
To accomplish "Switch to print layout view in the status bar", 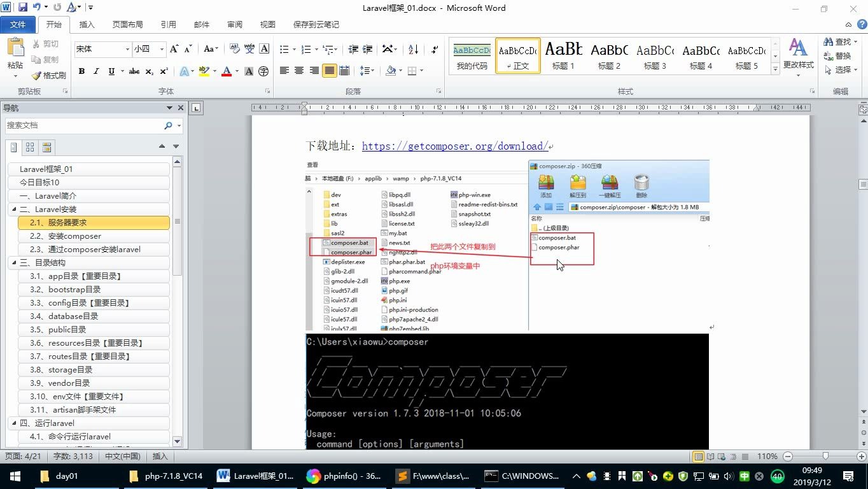I will (x=699, y=457).
